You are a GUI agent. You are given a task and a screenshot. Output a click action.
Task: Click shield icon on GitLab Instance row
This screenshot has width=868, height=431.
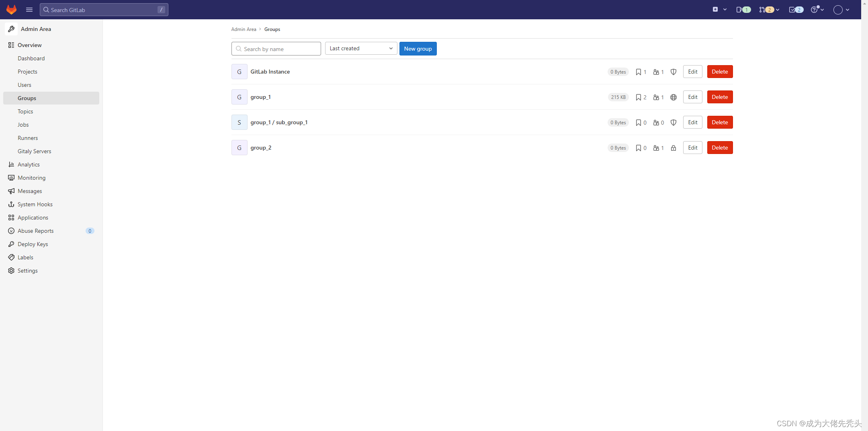click(x=674, y=72)
